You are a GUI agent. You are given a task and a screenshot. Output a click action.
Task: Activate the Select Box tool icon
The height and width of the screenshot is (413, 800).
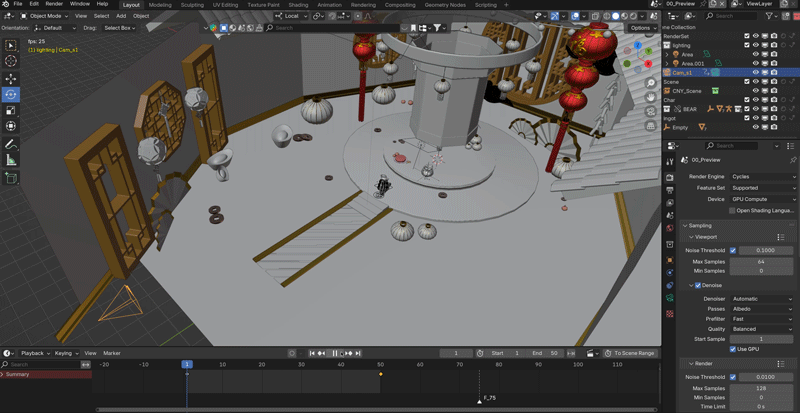pyautogui.click(x=11, y=45)
